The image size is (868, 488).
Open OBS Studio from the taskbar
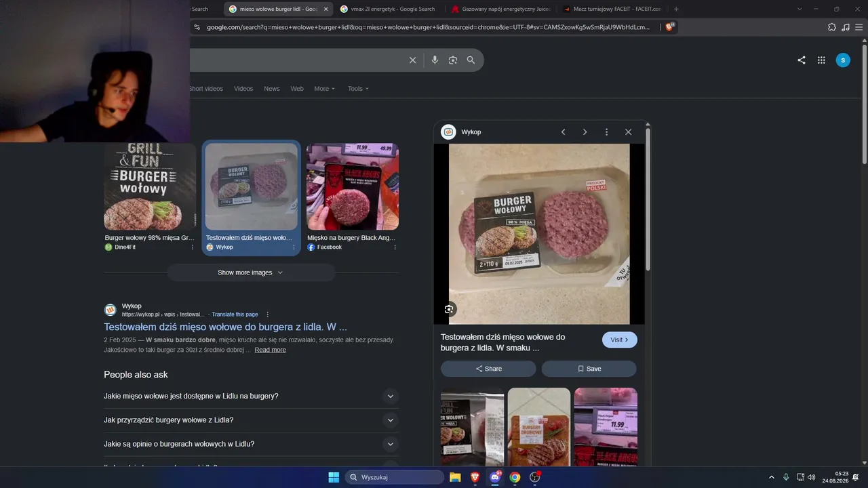535,477
